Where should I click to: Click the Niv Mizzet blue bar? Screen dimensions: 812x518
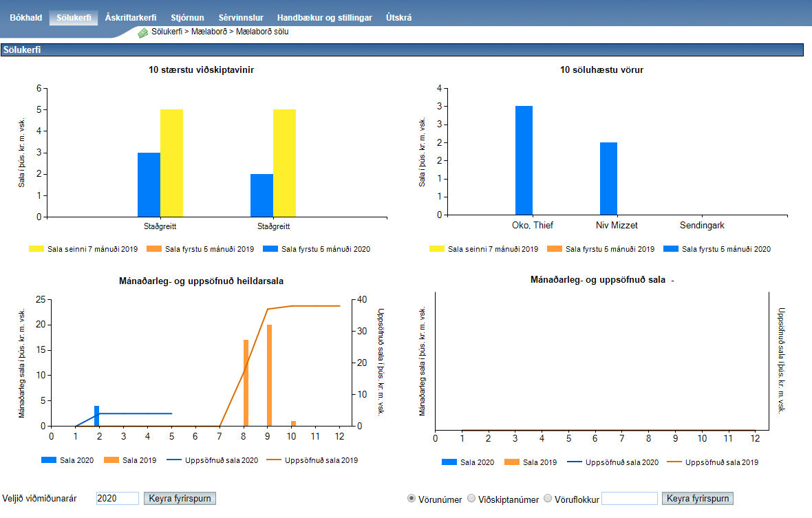[608, 178]
